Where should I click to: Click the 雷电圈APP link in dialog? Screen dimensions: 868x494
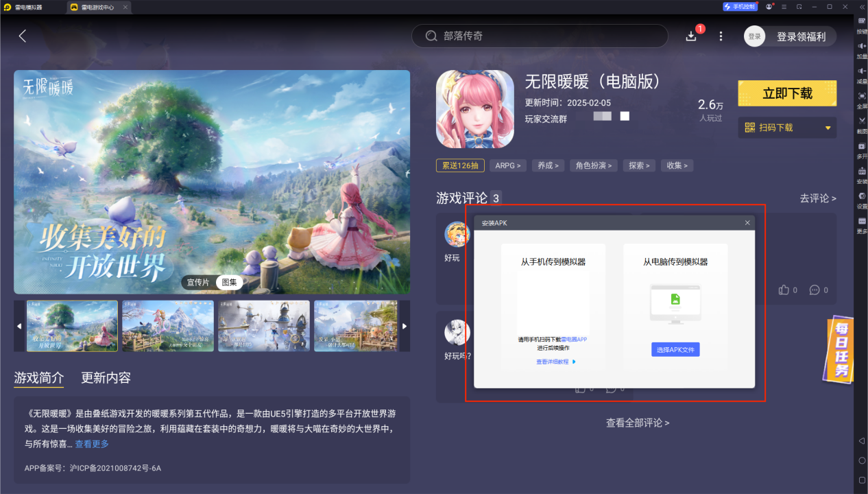click(574, 340)
